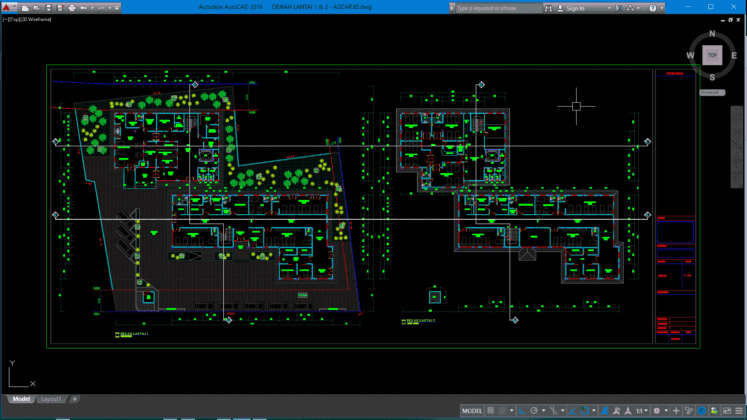This screenshot has width=747, height=420.
Task: Click the search binoculars icon
Action: click(x=549, y=8)
